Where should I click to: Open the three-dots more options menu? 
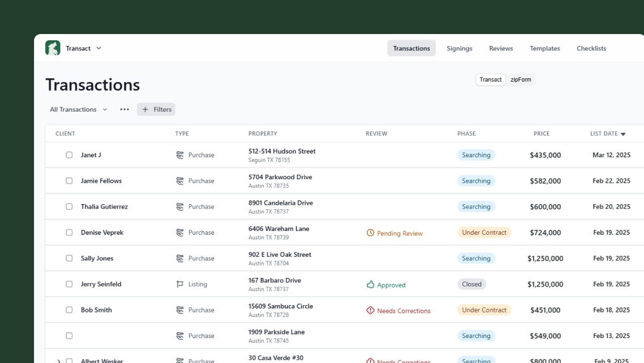[125, 109]
